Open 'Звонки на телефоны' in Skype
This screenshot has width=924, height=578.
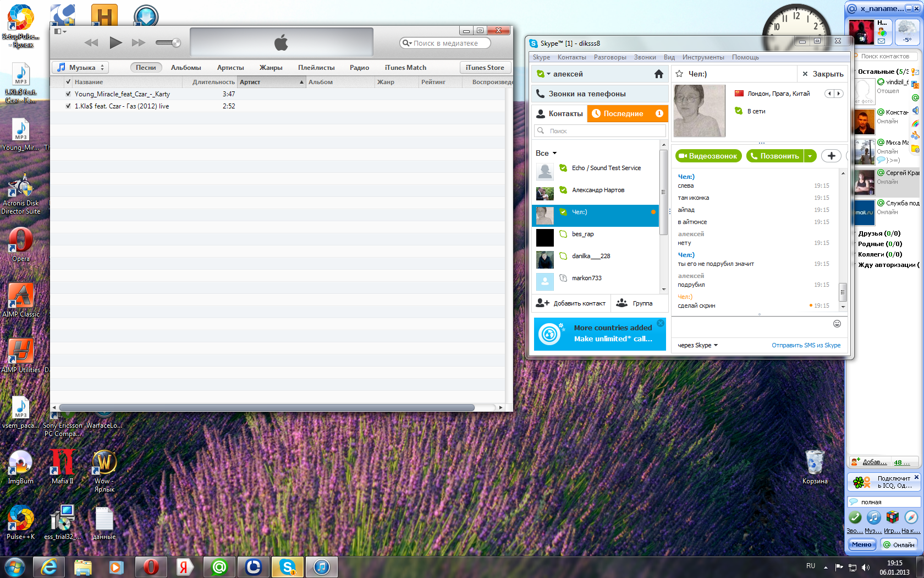tap(600, 94)
